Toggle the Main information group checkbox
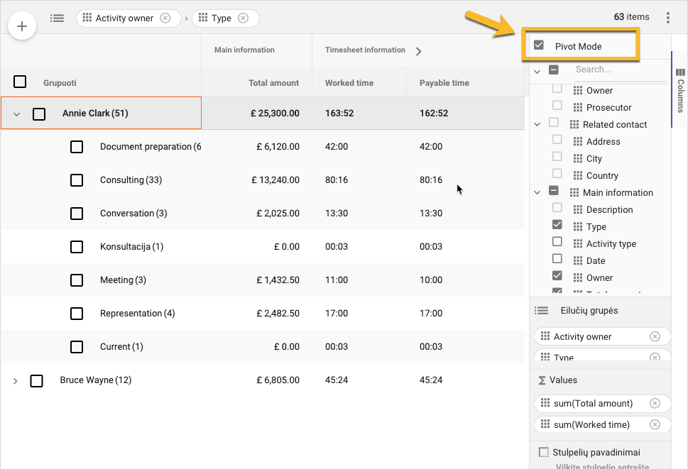The image size is (688, 469). (554, 190)
